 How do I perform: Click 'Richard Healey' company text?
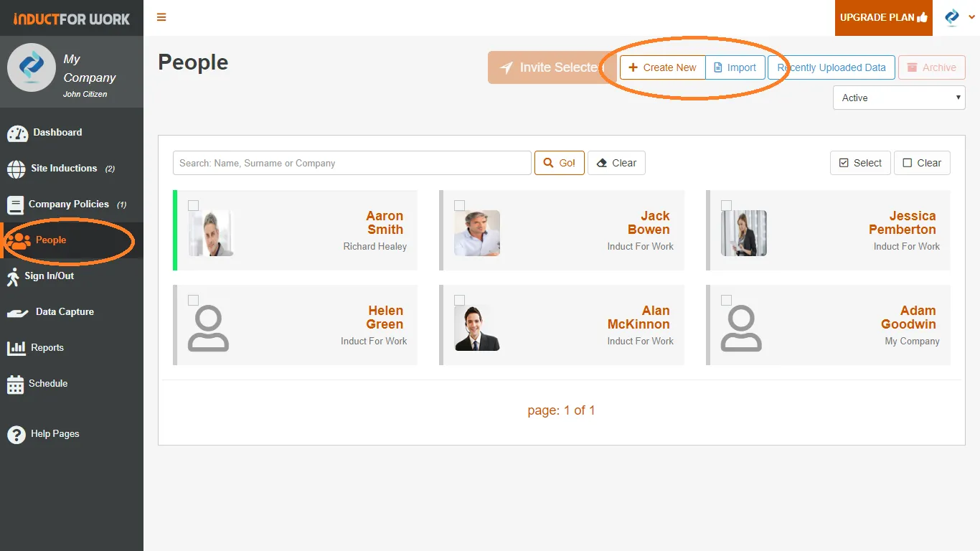(x=374, y=246)
